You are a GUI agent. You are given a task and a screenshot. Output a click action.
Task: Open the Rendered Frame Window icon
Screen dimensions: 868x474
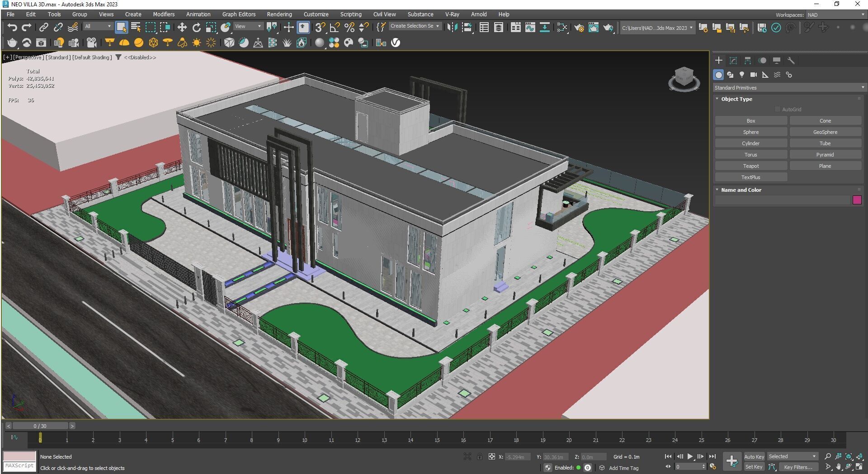click(593, 28)
